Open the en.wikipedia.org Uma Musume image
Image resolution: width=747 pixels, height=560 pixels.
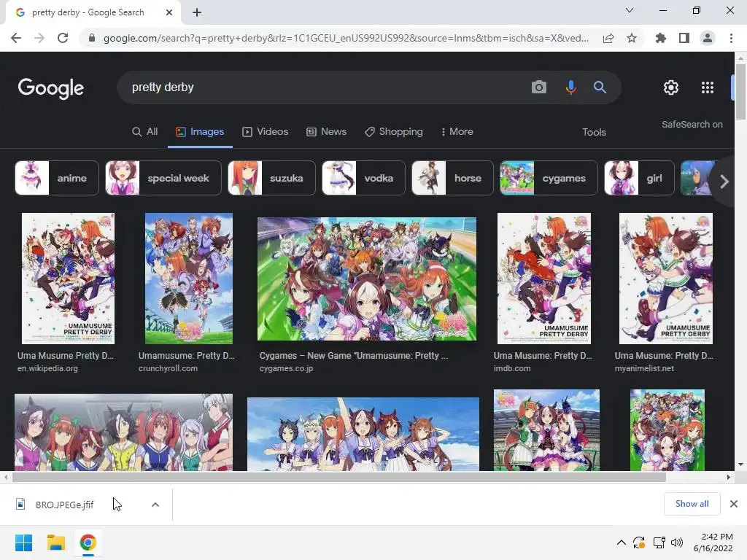coord(68,279)
